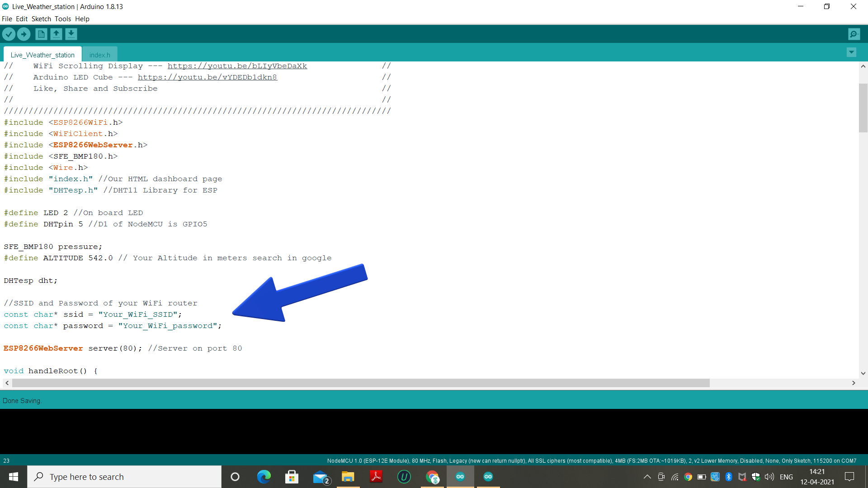Save the current sketch
The width and height of the screenshot is (868, 488).
pos(71,34)
